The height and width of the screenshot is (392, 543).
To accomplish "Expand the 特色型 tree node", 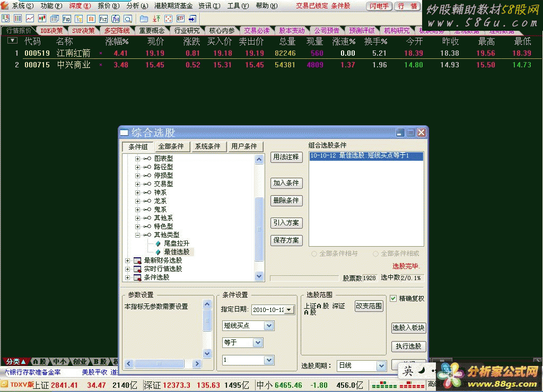I will coord(137,227).
